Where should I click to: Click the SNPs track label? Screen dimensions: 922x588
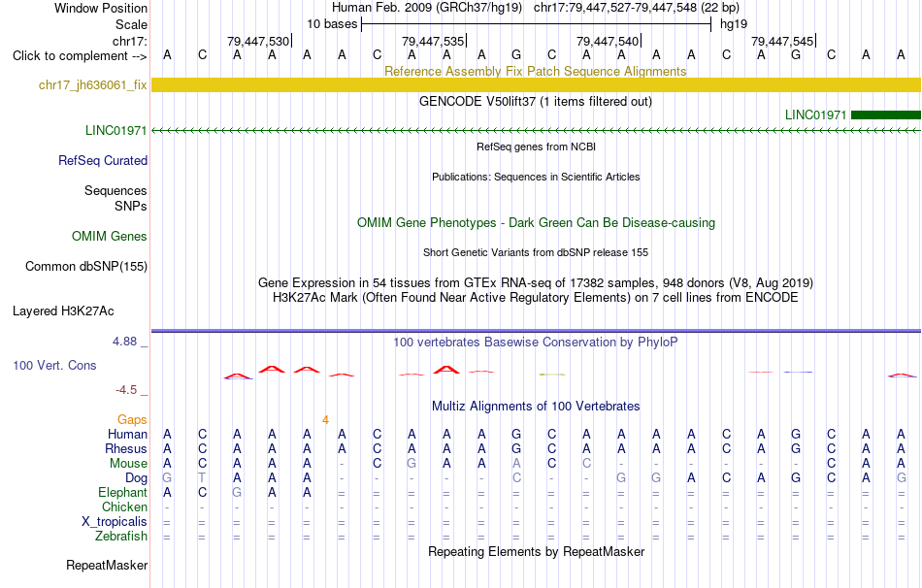click(131, 206)
